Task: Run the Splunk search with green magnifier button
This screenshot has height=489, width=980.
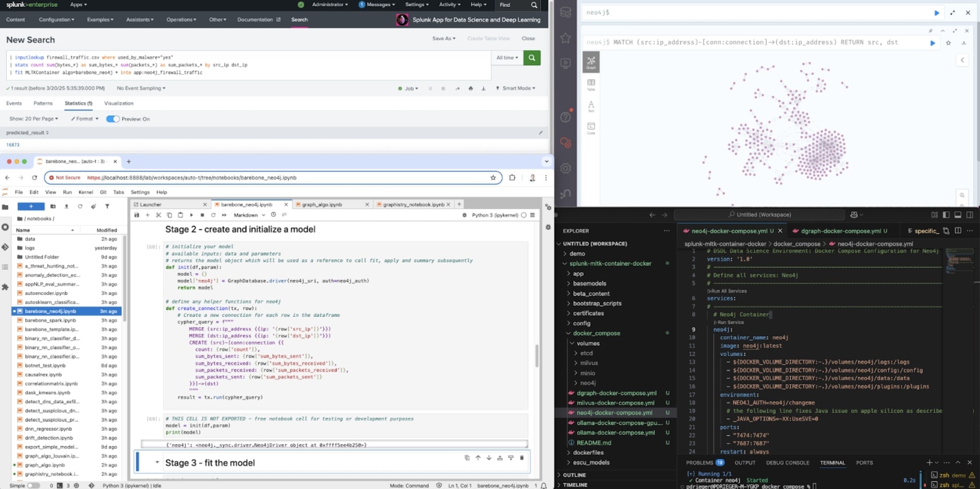Action: coord(532,58)
